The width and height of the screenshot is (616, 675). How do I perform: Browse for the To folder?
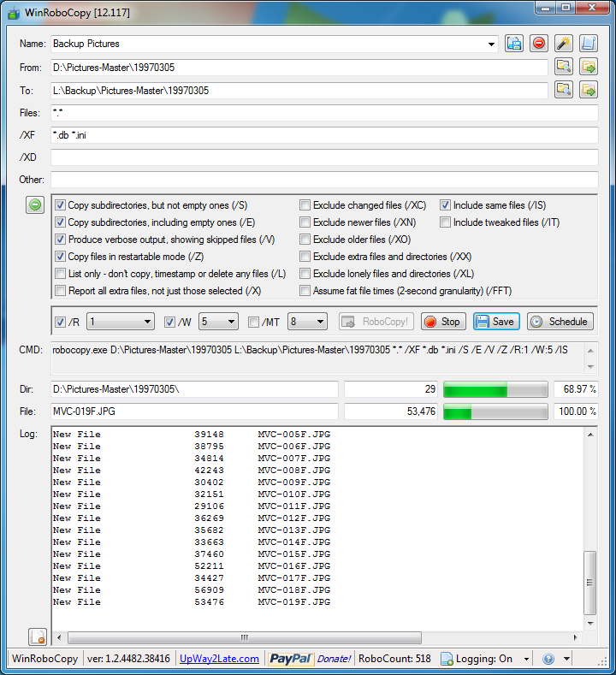564,90
